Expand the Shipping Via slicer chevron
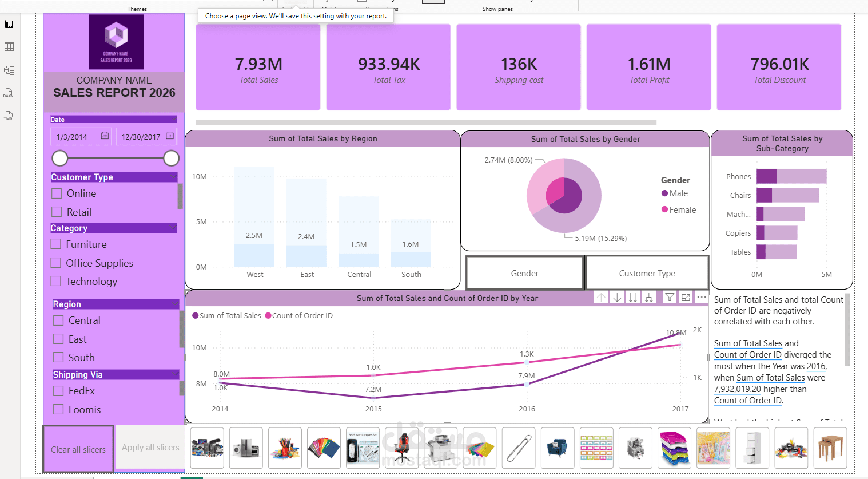Viewport: 868px width, 479px height. pyautogui.click(x=174, y=374)
